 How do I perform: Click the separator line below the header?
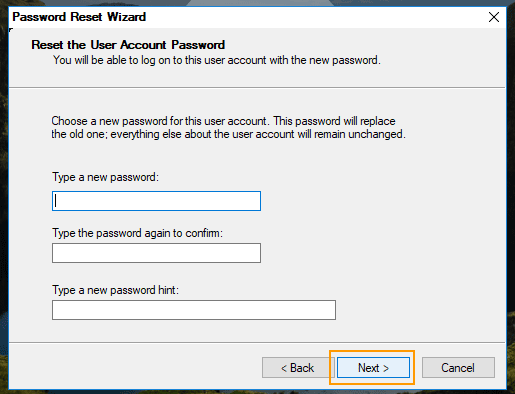[257, 88]
